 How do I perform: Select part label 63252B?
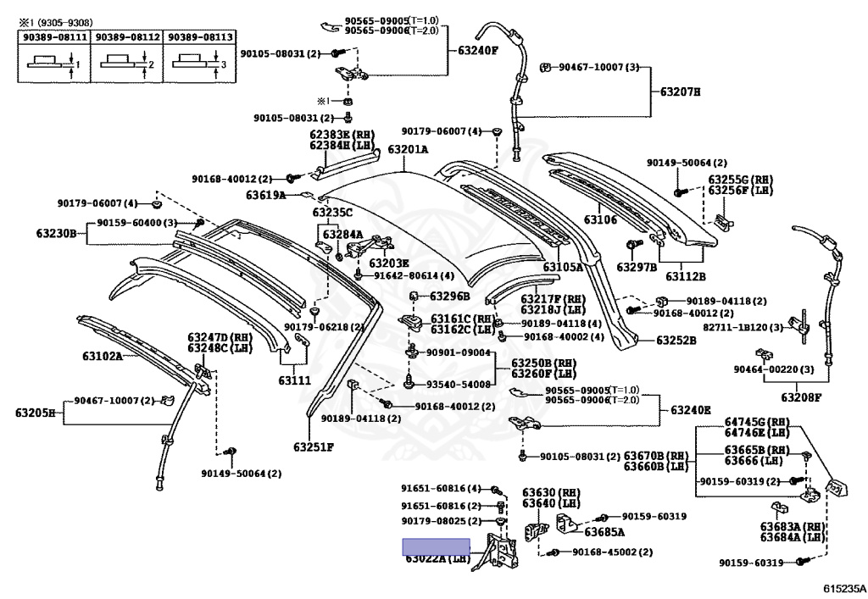pos(676,340)
